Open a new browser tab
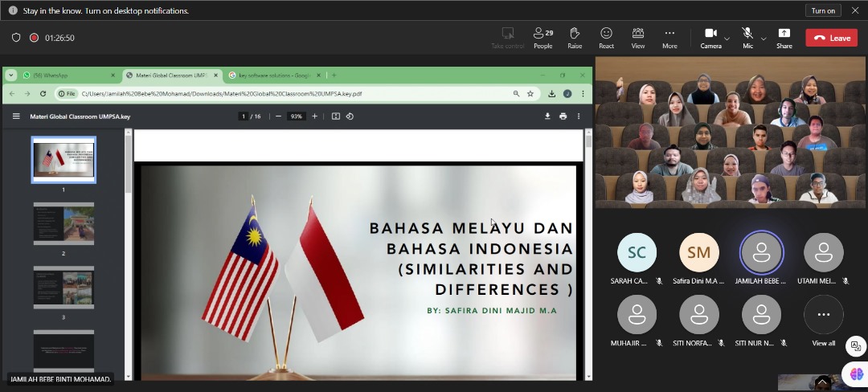Image resolution: width=868 pixels, height=392 pixels. coord(334,76)
